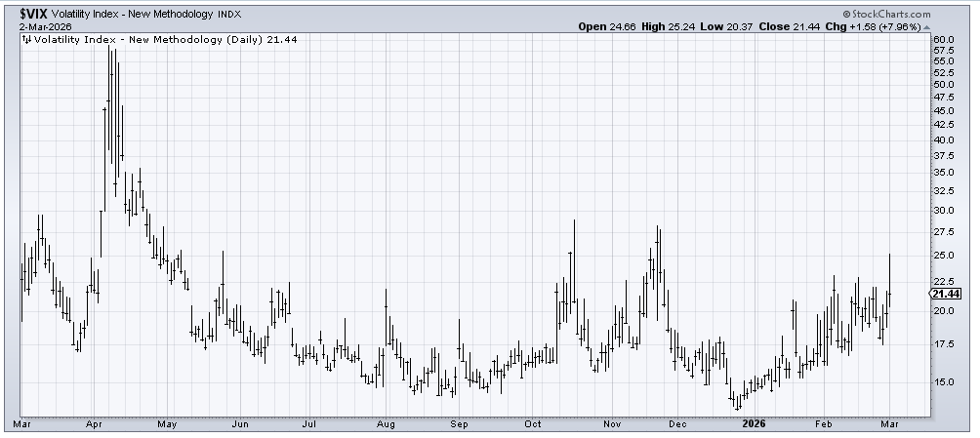The height and width of the screenshot is (438, 980).
Task: Click the Dec label on the time axis
Action: [680, 425]
